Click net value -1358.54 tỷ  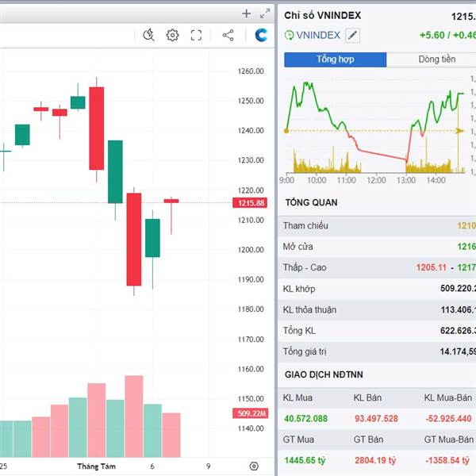[x=447, y=460]
